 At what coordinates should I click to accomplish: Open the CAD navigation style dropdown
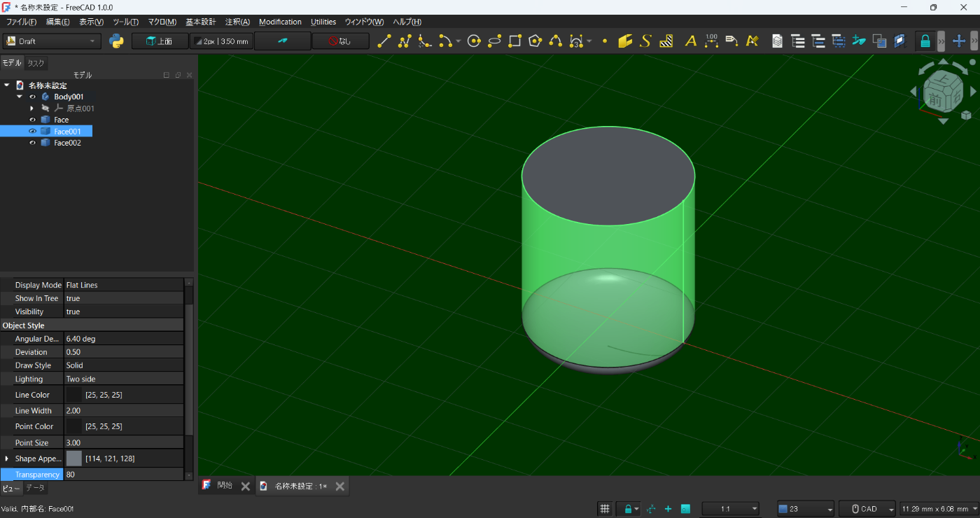point(867,509)
